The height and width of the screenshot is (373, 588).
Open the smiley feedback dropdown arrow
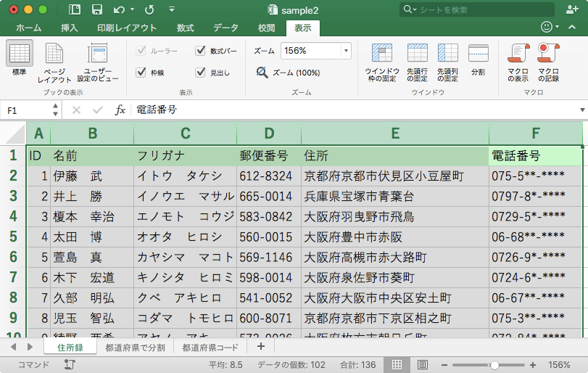558,27
